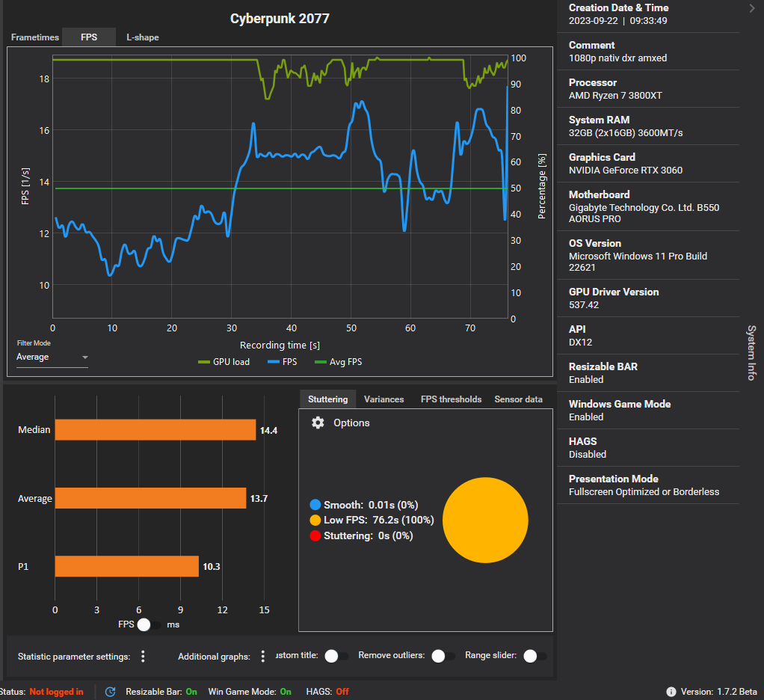764x700 pixels.
Task: Enable the Range slider switch
Action: click(x=535, y=656)
